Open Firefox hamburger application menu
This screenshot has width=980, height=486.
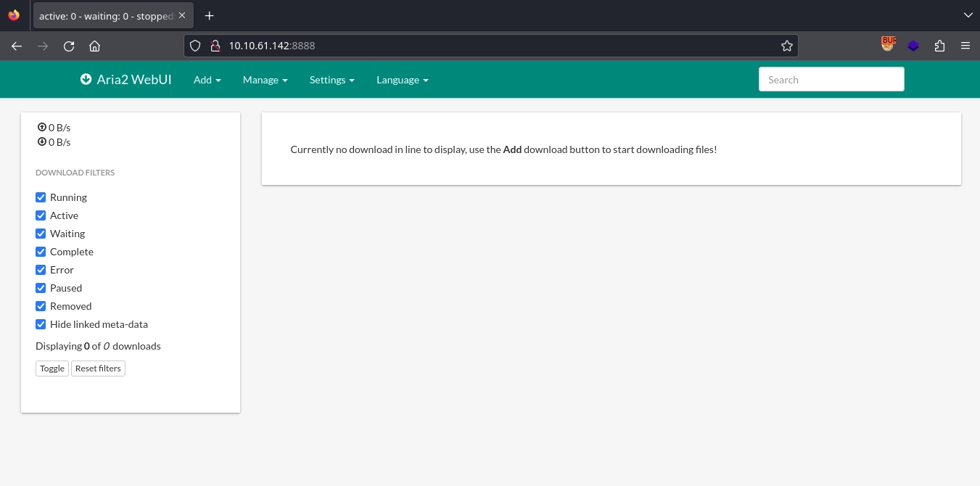(x=965, y=46)
